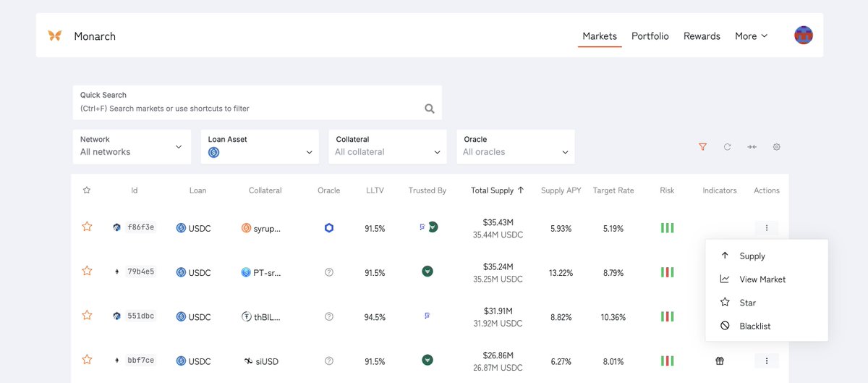
Task: Choose View Market from actions menu
Action: tap(767, 279)
